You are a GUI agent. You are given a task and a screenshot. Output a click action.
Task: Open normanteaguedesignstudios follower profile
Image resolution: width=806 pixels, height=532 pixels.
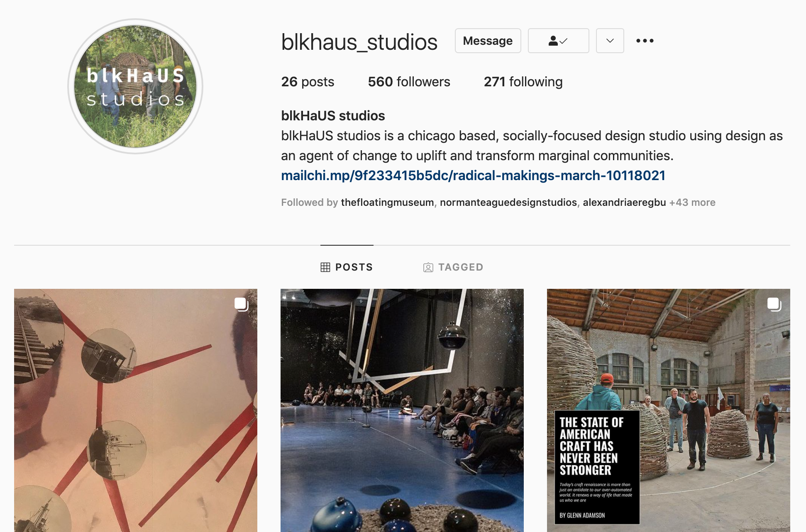[x=508, y=203]
